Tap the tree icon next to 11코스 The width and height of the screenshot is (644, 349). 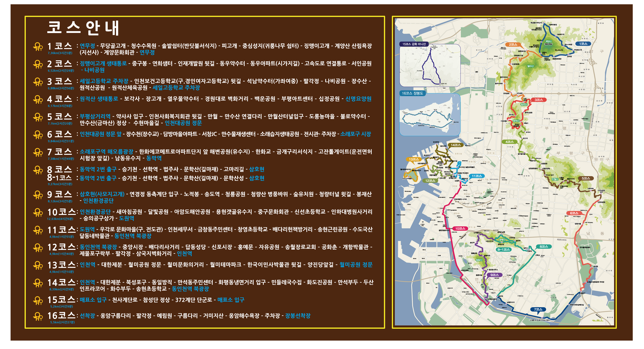click(x=38, y=230)
